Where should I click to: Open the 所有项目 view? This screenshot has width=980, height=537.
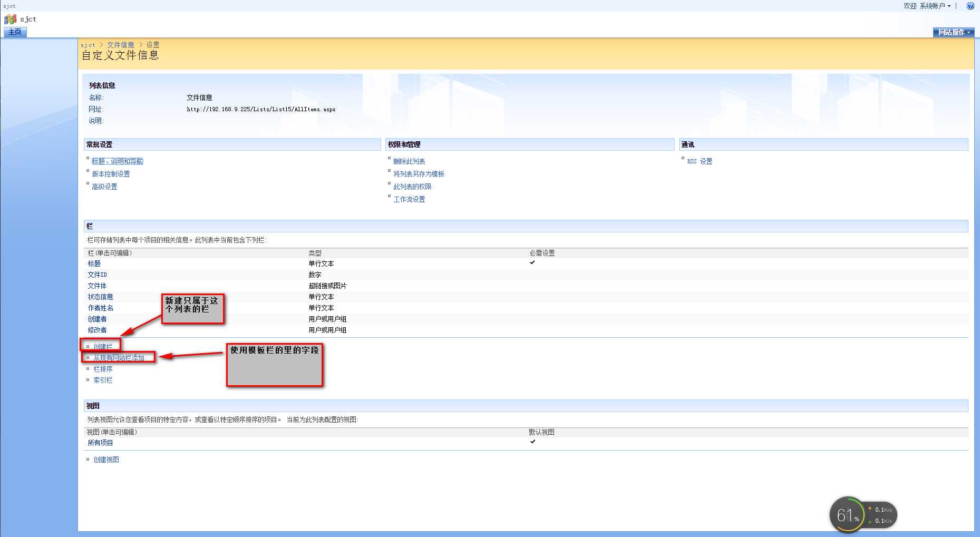[100, 443]
